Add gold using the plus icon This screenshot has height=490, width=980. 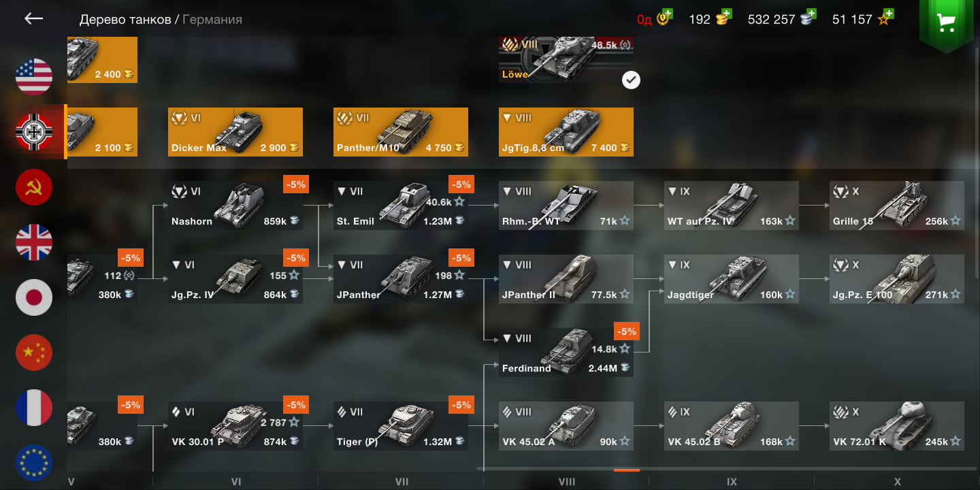[727, 13]
